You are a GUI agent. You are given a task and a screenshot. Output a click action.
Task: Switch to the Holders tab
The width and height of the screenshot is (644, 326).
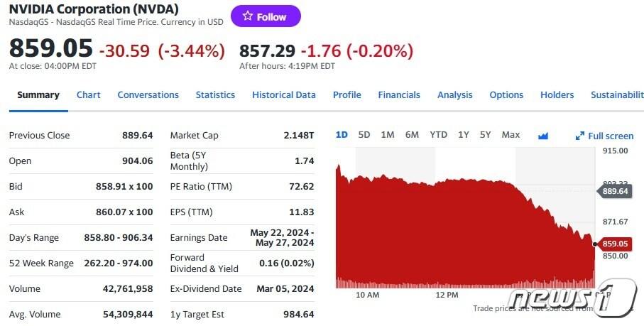coord(557,95)
